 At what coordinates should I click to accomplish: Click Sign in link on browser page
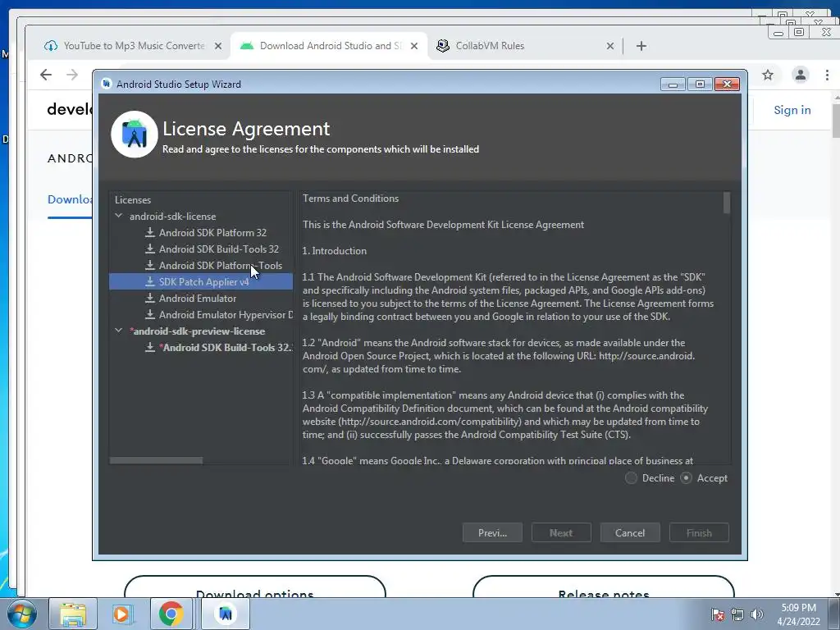[x=792, y=110]
